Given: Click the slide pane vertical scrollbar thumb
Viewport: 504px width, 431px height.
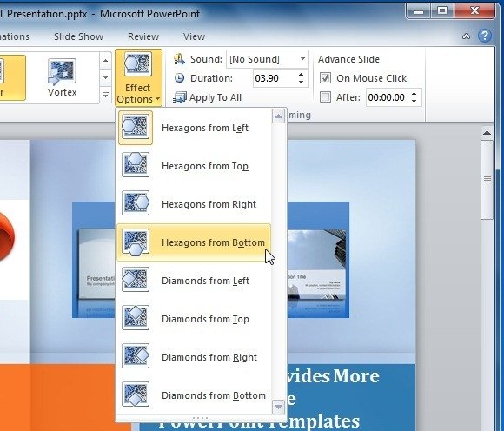Looking at the screenshot, I should (487, 180).
